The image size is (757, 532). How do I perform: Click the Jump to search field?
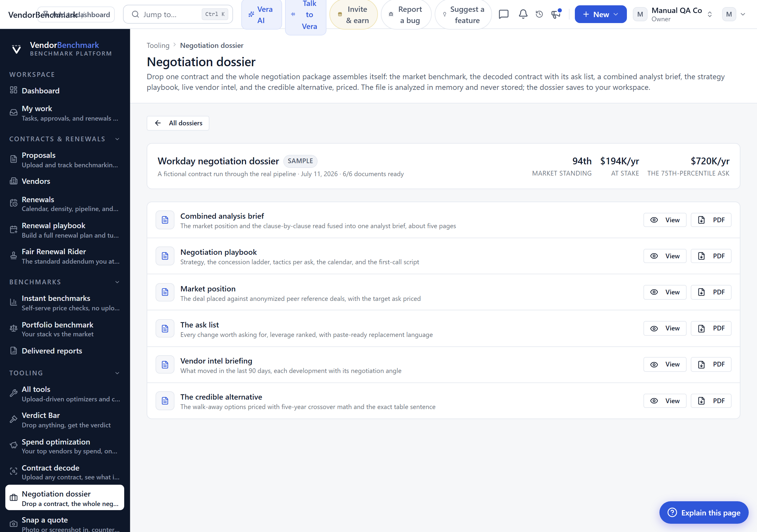(x=178, y=14)
